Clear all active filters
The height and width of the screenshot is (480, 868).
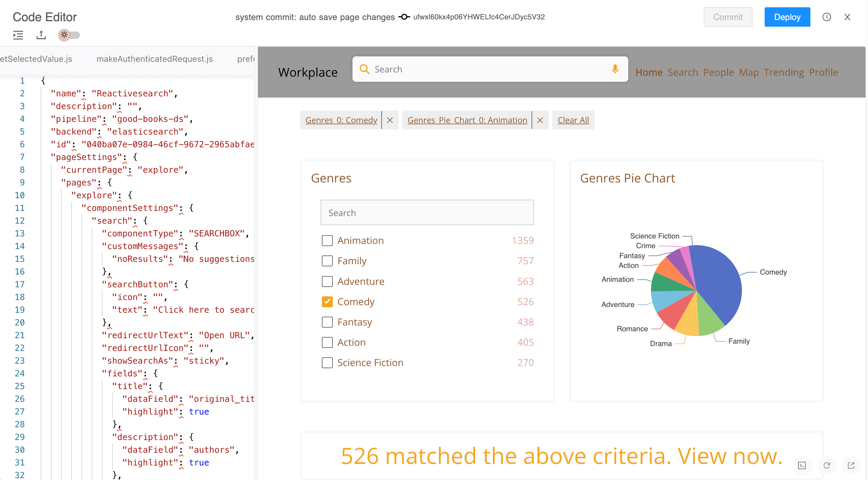coord(573,120)
